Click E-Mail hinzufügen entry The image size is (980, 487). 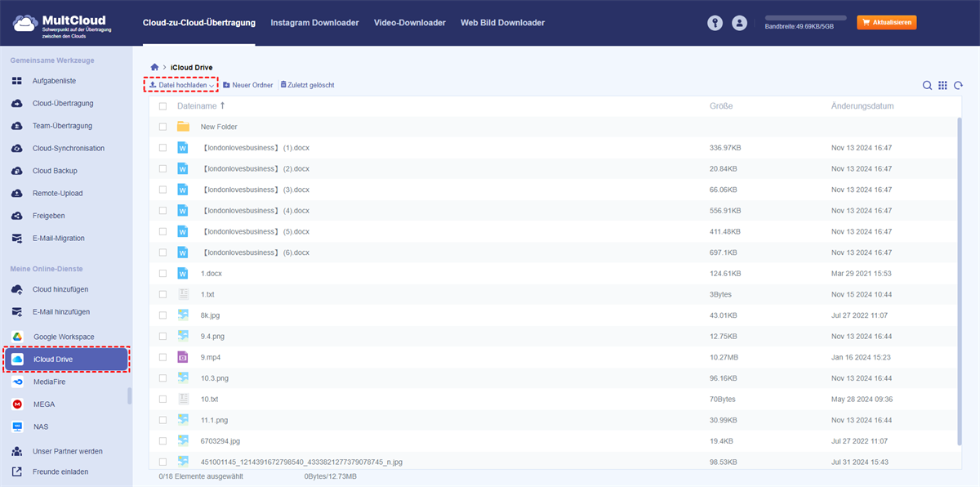(61, 312)
